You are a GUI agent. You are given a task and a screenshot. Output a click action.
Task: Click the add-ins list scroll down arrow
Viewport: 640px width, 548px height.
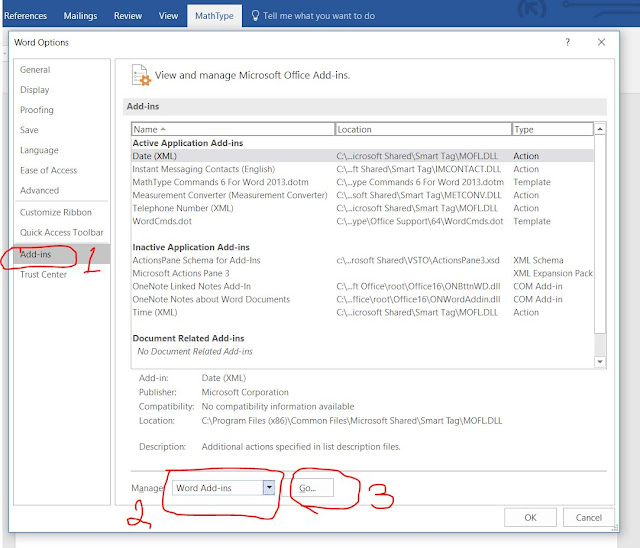[x=600, y=362]
